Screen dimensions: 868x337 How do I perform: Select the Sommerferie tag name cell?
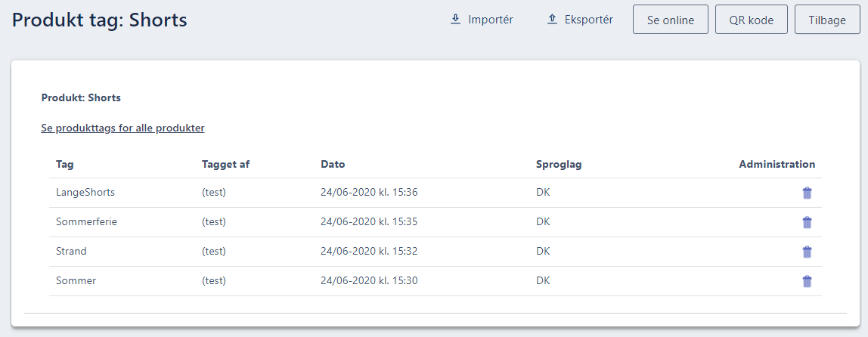86,222
